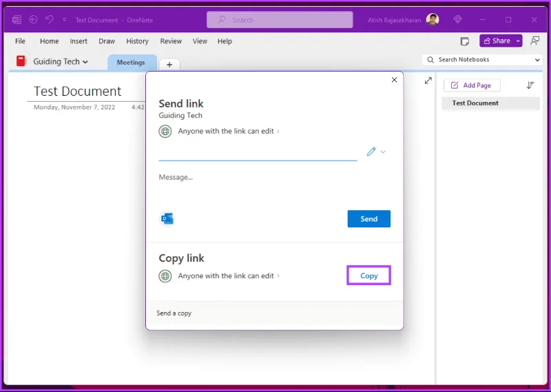The height and width of the screenshot is (392, 551).
Task: Undo the last action
Action: point(49,20)
